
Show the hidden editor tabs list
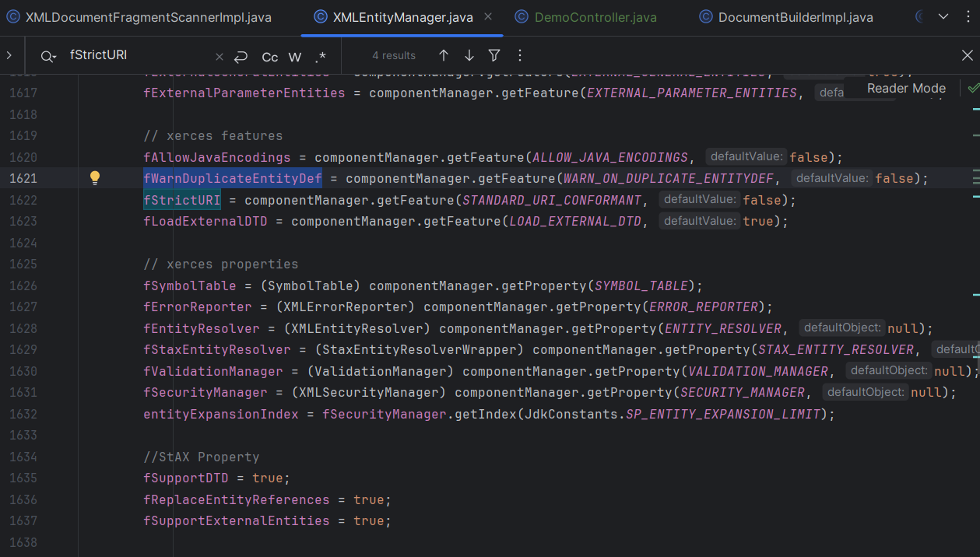click(x=943, y=16)
